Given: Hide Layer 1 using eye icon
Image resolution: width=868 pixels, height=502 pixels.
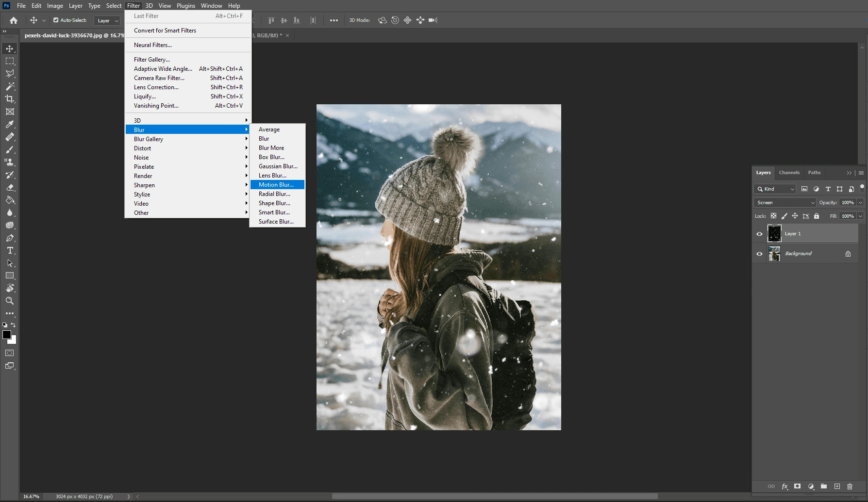Looking at the screenshot, I should tap(759, 234).
